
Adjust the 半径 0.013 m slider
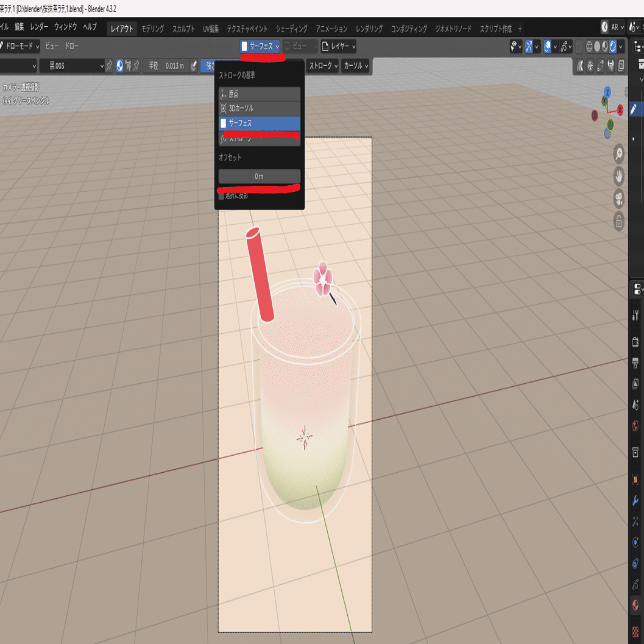click(166, 66)
